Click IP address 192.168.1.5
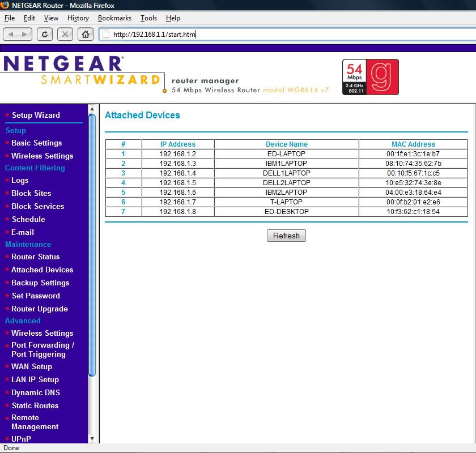This screenshot has height=453, width=476. (177, 183)
